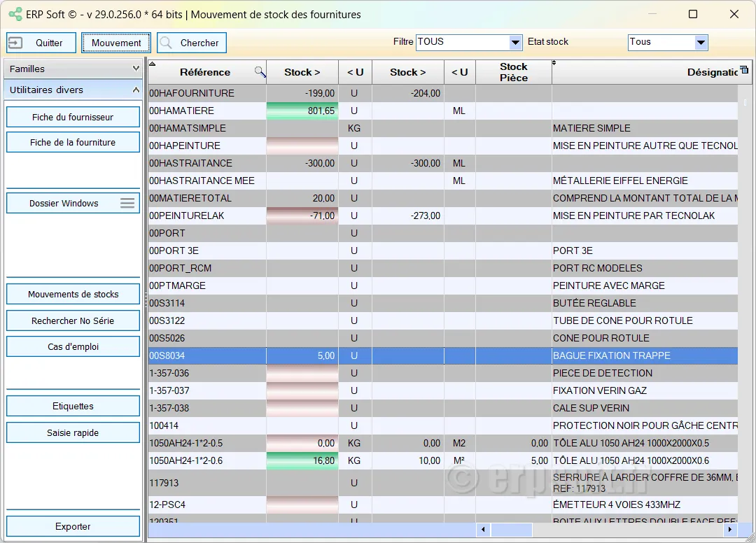Click the ERP Soft logo in title bar
Image resolution: width=756 pixels, height=543 pixels.
(x=15, y=14)
